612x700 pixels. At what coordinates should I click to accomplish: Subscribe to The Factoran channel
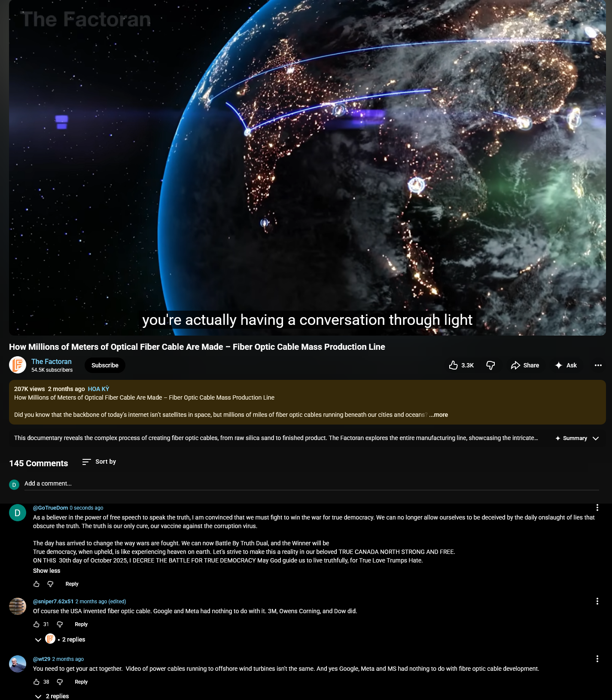tap(105, 365)
